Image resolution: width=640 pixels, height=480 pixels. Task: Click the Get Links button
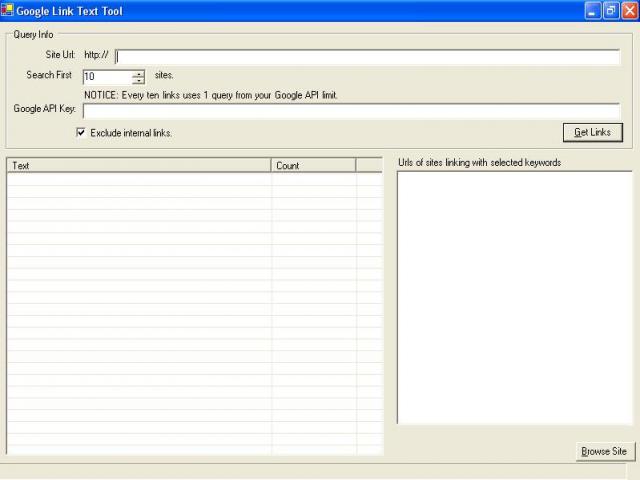593,132
